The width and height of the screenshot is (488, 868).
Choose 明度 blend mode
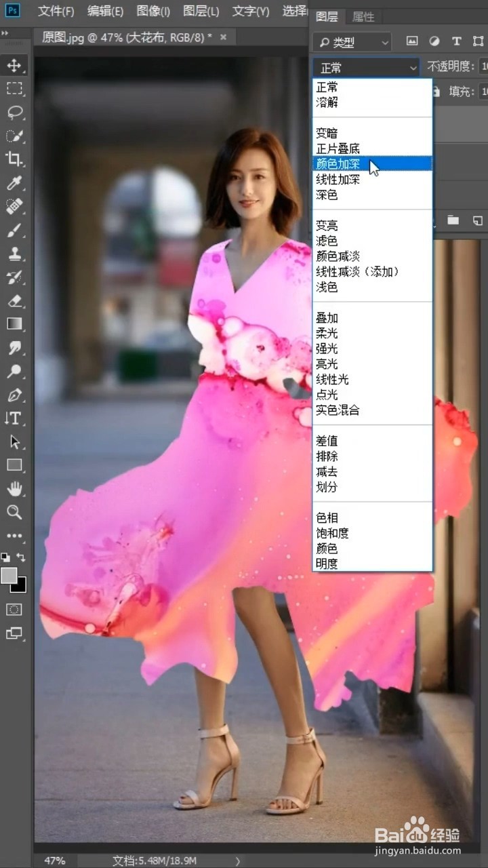(372, 564)
